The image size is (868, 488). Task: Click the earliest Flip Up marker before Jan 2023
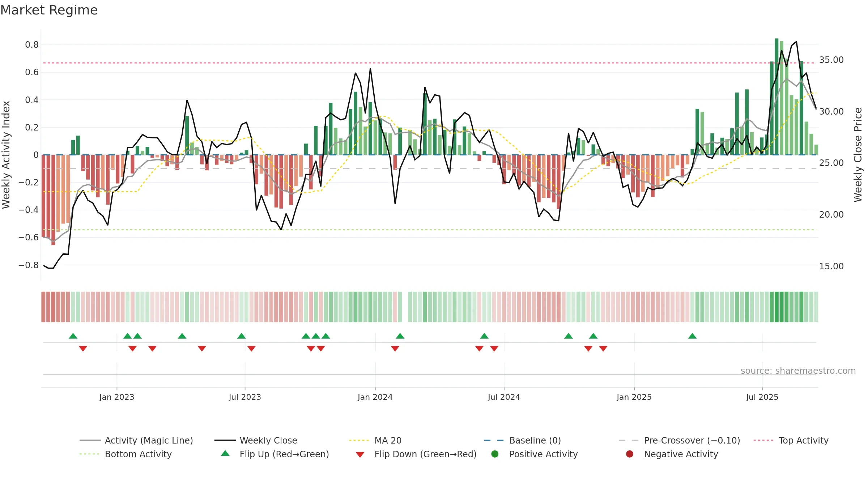coord(73,336)
